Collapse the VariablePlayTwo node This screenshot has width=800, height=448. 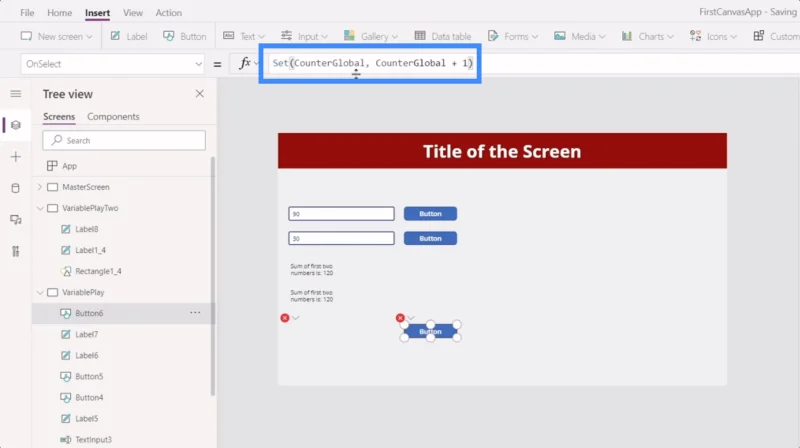tap(40, 208)
